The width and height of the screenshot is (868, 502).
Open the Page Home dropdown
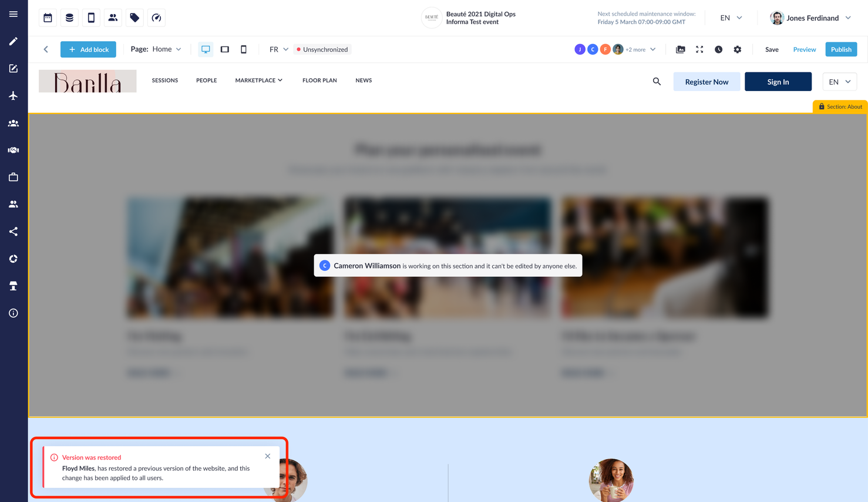coord(156,49)
